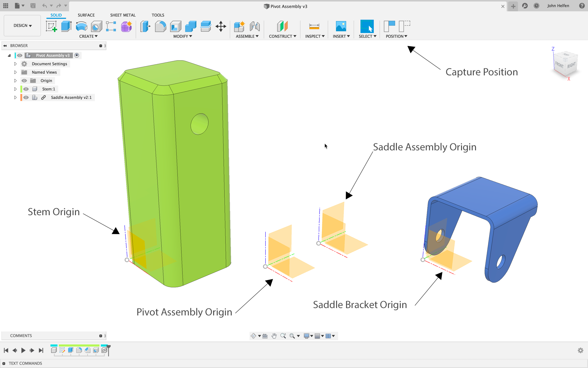Select the Fillet tool in Modify
The width and height of the screenshot is (588, 368).
(x=160, y=26)
